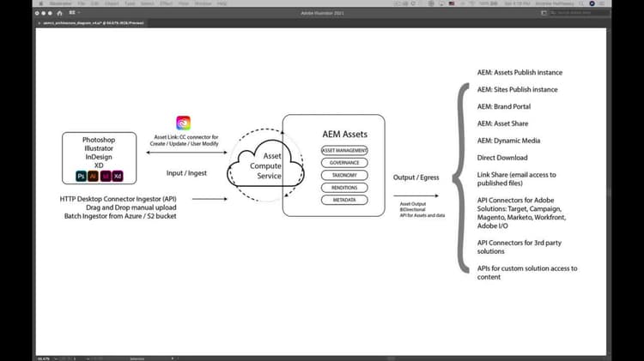The width and height of the screenshot is (644, 361).
Task: Select 'Batch Ingestor from Azure / S2 bucket' text
Action: 120,216
